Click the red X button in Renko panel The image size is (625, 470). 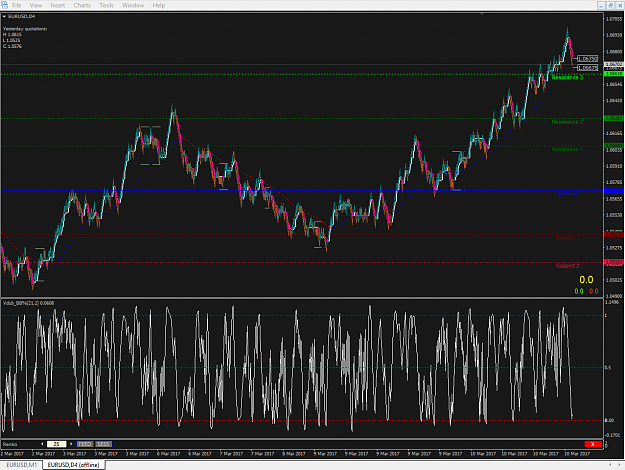pyautogui.click(x=593, y=444)
